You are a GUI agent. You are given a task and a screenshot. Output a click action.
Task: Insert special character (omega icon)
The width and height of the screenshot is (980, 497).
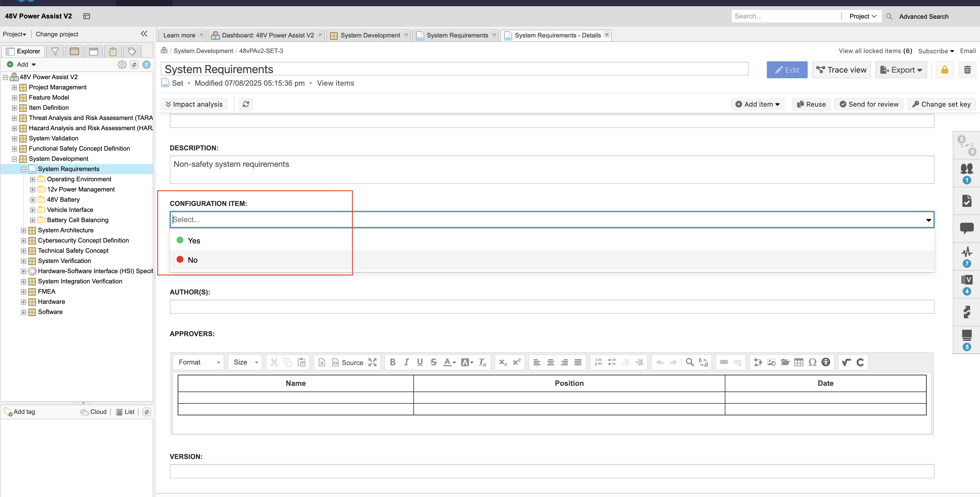click(x=813, y=362)
